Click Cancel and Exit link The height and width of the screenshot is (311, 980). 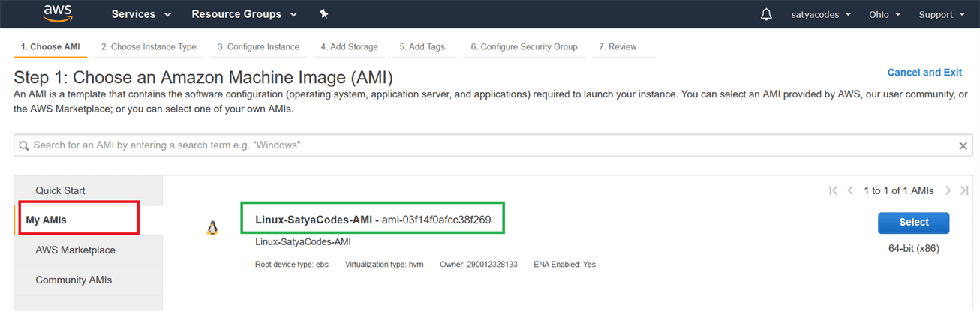pyautogui.click(x=924, y=73)
